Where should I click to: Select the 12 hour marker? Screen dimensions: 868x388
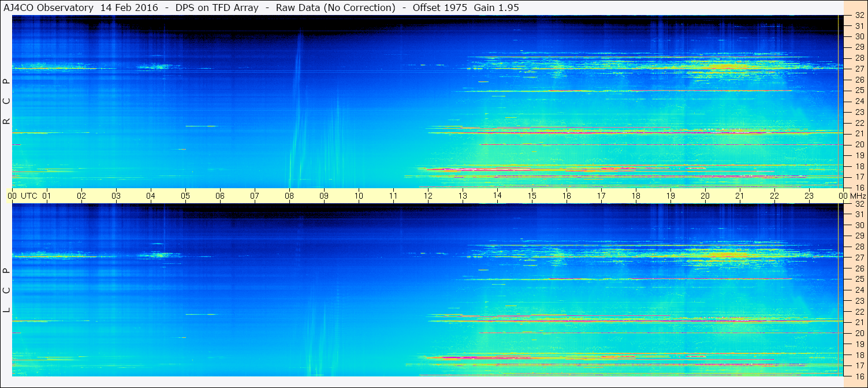(x=428, y=196)
